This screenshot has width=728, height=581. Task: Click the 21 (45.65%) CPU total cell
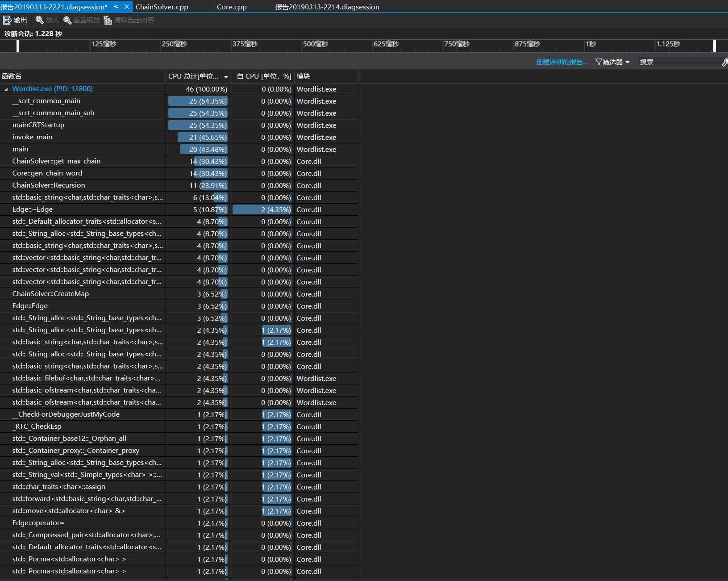198,138
